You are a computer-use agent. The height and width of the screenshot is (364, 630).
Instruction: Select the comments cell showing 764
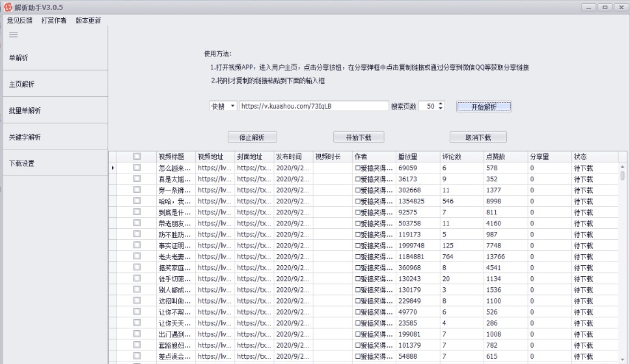click(462, 257)
